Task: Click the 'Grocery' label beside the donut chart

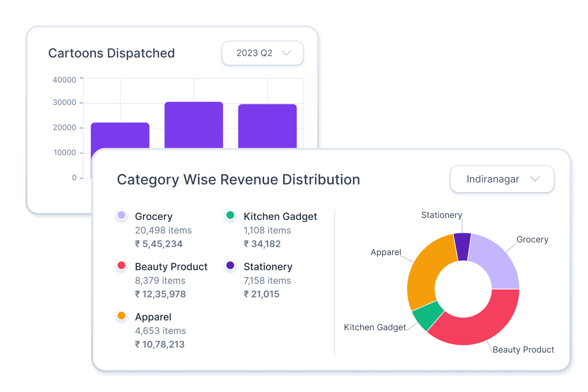Action: pyautogui.click(x=533, y=240)
